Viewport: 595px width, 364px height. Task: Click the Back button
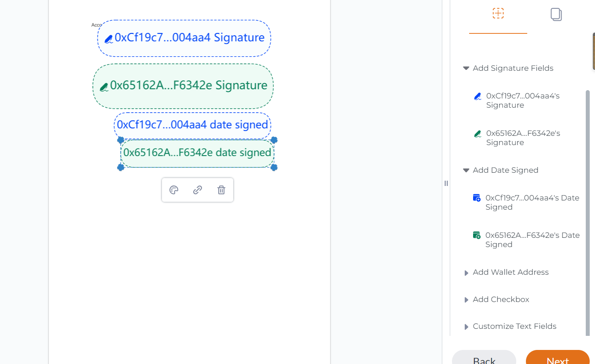click(x=484, y=357)
